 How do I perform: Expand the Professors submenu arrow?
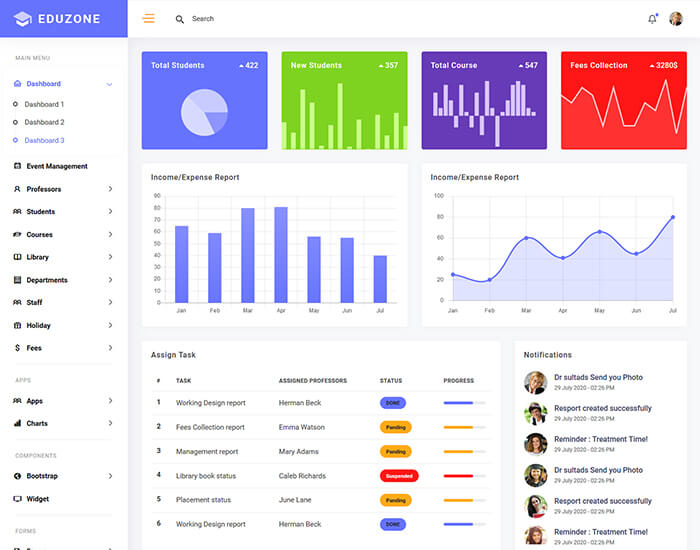110,189
